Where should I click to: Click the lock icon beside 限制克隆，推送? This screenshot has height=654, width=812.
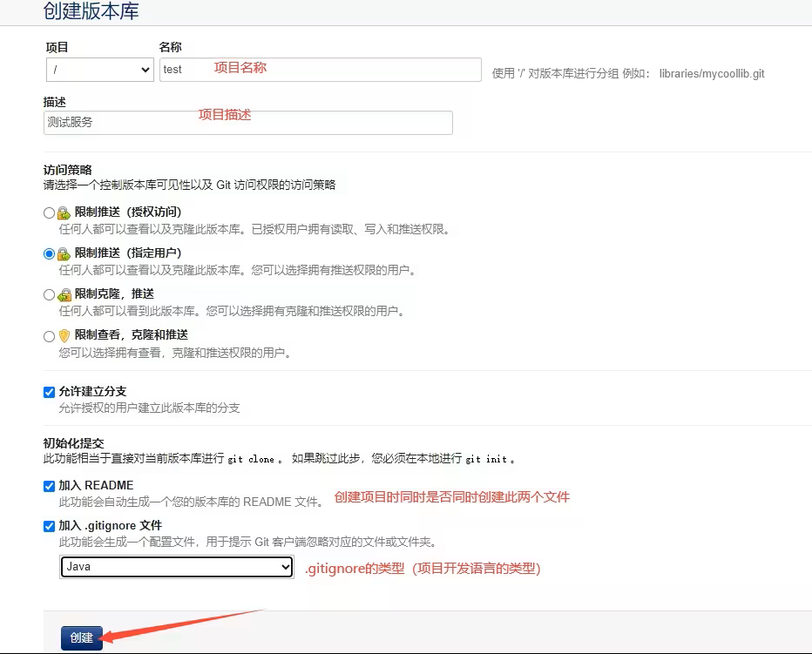tap(64, 295)
